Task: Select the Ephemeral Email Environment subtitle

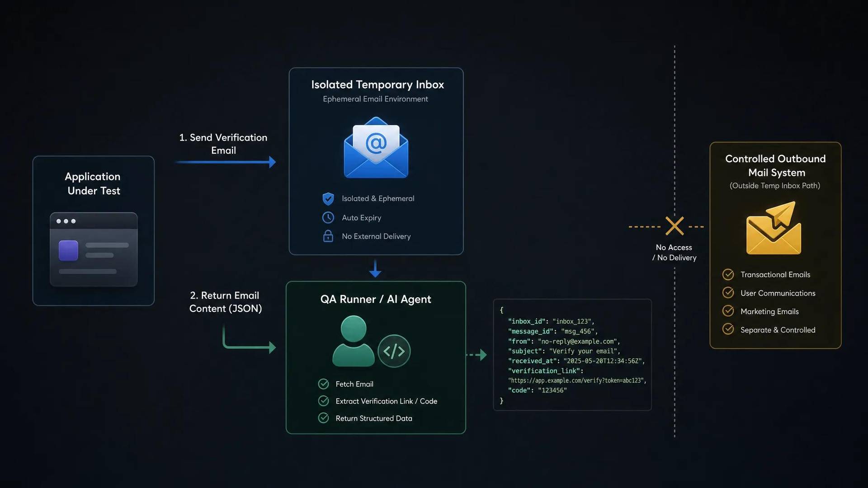Action: point(375,99)
